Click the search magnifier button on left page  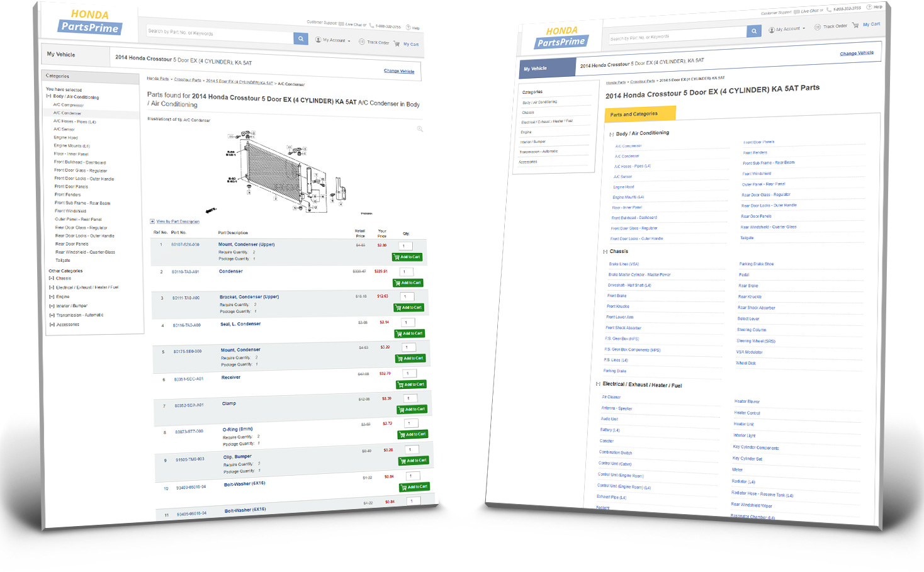(x=301, y=39)
